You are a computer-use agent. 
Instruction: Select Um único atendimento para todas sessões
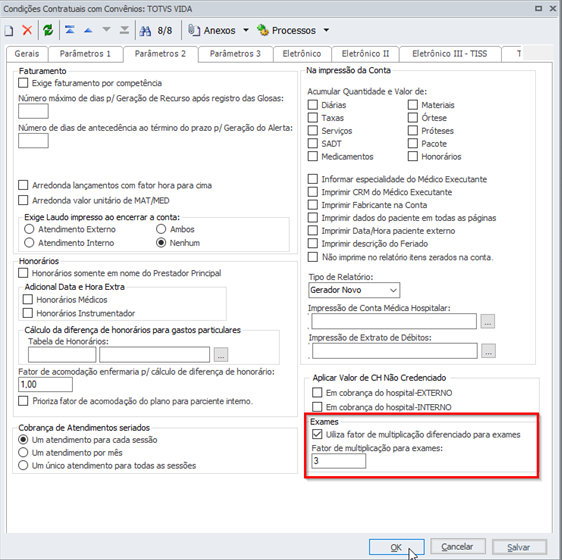[x=23, y=465]
